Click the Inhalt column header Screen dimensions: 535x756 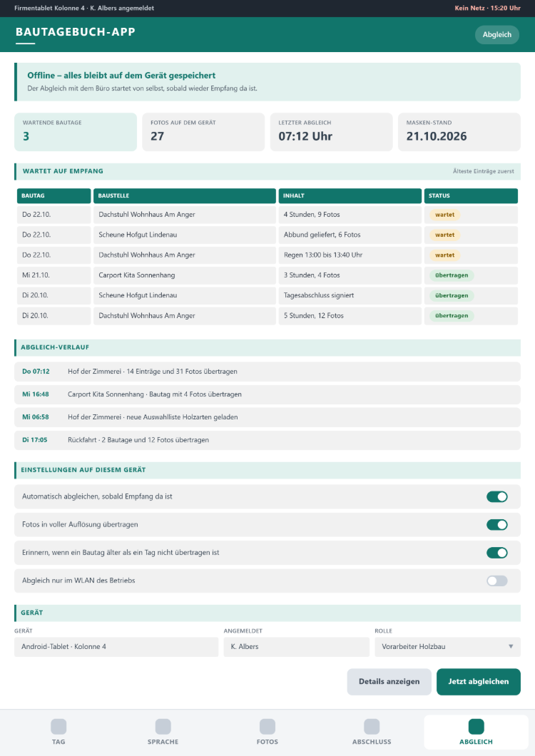tap(350, 195)
